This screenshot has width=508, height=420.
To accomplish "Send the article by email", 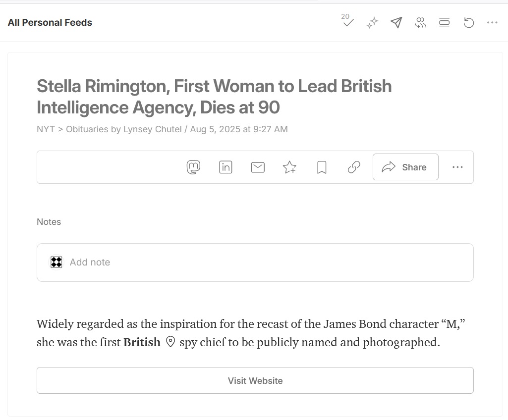I will [258, 167].
